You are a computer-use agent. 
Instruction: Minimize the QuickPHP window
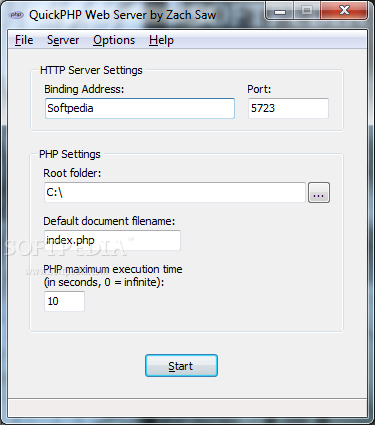(x=280, y=11)
